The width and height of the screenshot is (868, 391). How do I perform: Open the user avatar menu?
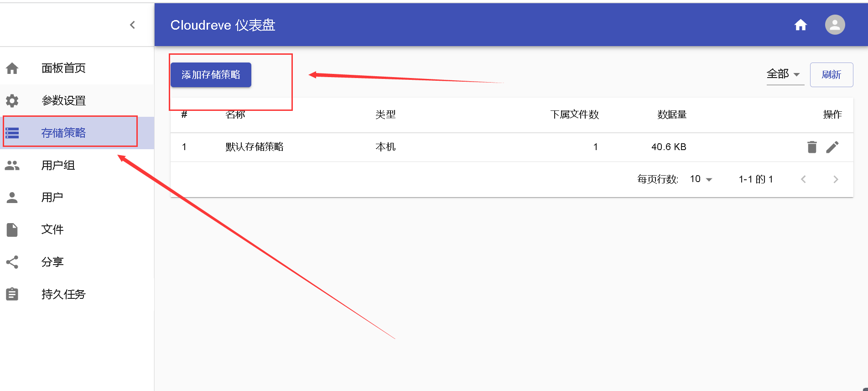click(x=835, y=25)
